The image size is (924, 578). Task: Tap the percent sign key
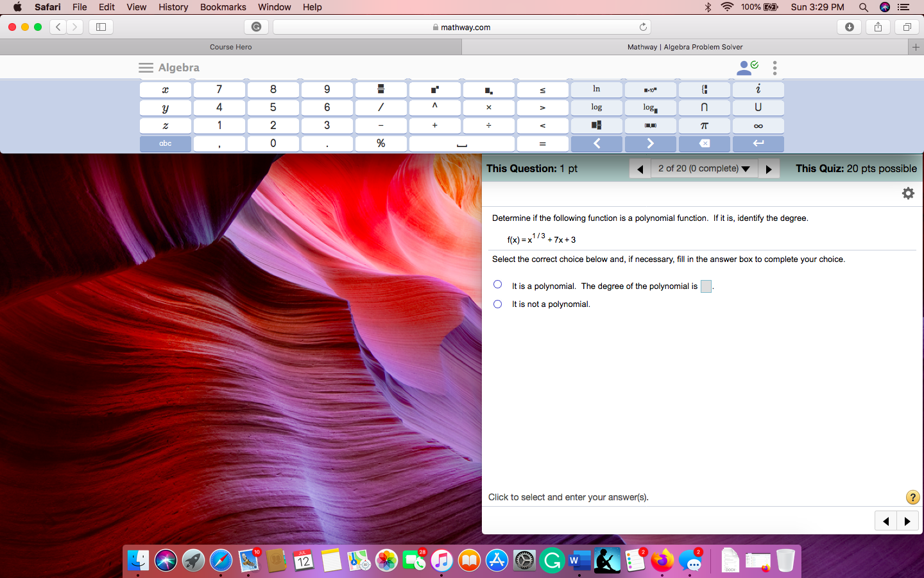pos(381,143)
